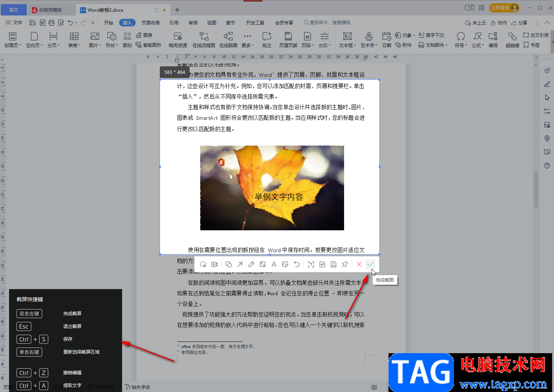Insert a comment (批注)
Image resolution: width=554 pixels, height=392 pixels.
coord(267,40)
